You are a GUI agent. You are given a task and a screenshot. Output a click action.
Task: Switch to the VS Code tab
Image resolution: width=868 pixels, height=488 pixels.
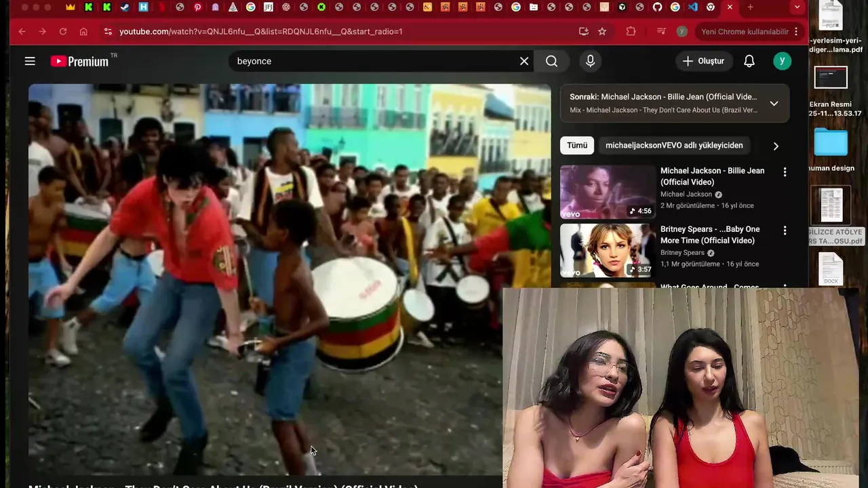point(692,7)
